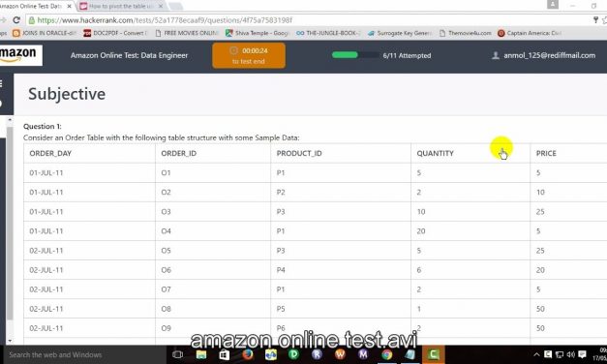Launch Firefox from the taskbar

coord(248,354)
